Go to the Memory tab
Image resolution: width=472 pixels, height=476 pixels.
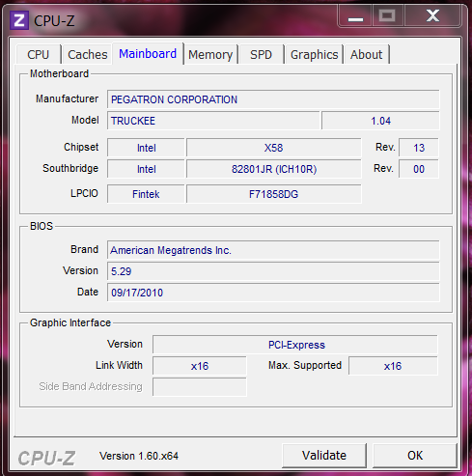point(210,54)
